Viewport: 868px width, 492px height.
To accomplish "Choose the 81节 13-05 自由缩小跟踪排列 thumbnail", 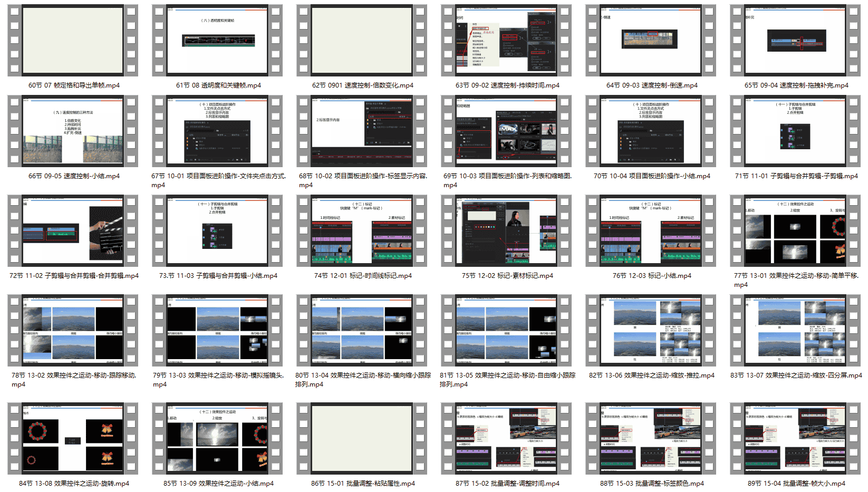I will coord(506,331).
